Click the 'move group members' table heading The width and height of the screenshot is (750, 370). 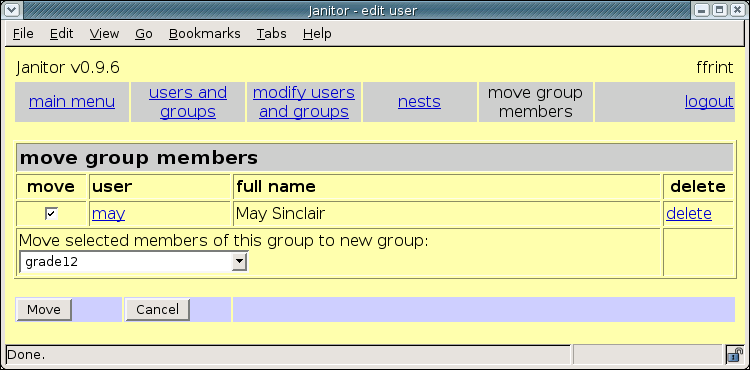pos(139,158)
